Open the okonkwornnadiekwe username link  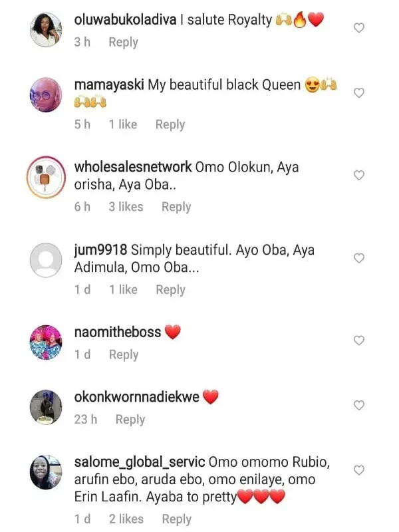click(137, 397)
